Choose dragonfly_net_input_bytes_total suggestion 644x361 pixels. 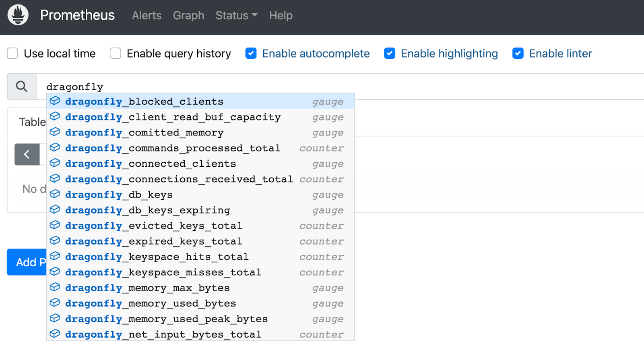coord(200,334)
